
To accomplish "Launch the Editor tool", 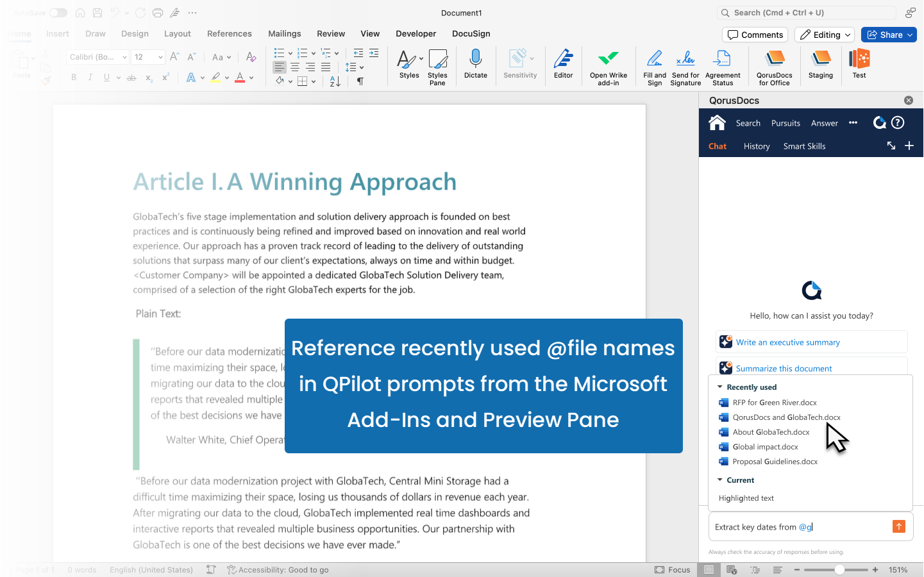I will pos(563,64).
